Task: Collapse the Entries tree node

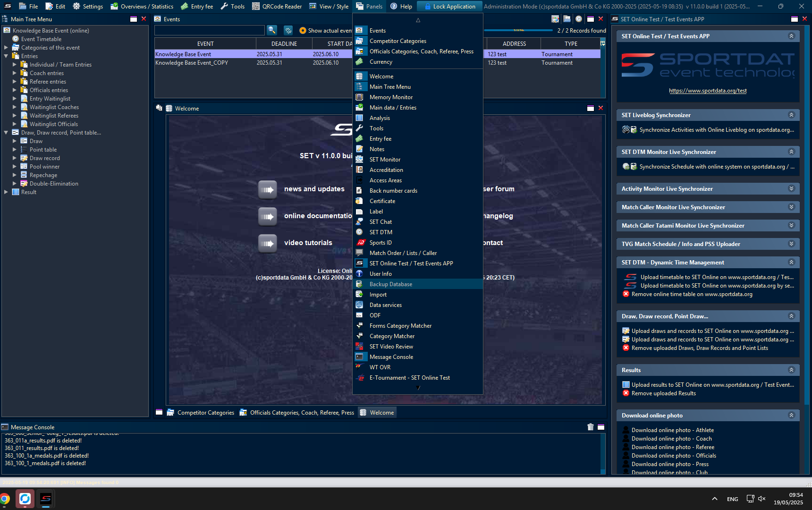Action: point(6,56)
